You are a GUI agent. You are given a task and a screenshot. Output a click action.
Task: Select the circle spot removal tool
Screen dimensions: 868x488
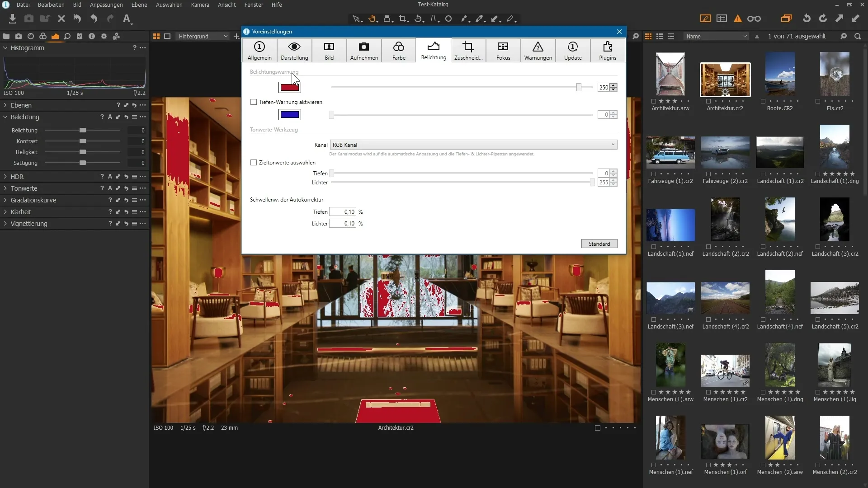(x=448, y=19)
